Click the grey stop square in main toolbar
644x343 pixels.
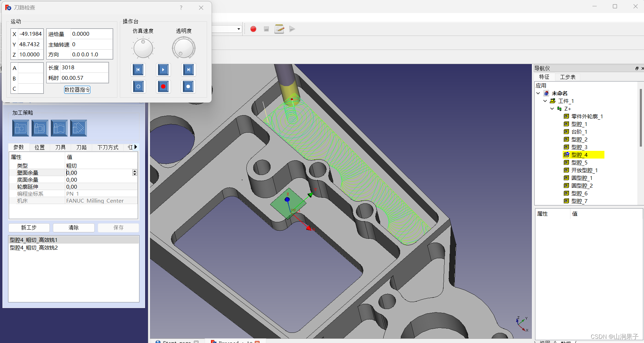[266, 29]
